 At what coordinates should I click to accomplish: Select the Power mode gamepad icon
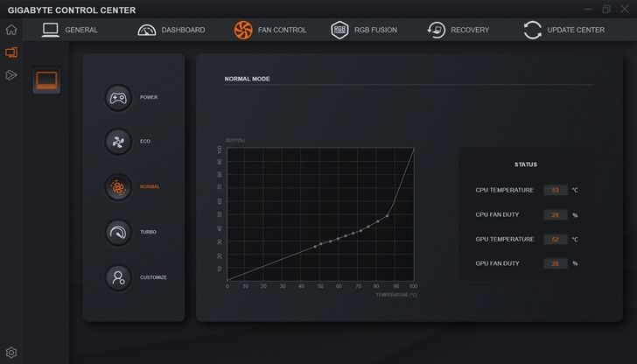point(118,97)
